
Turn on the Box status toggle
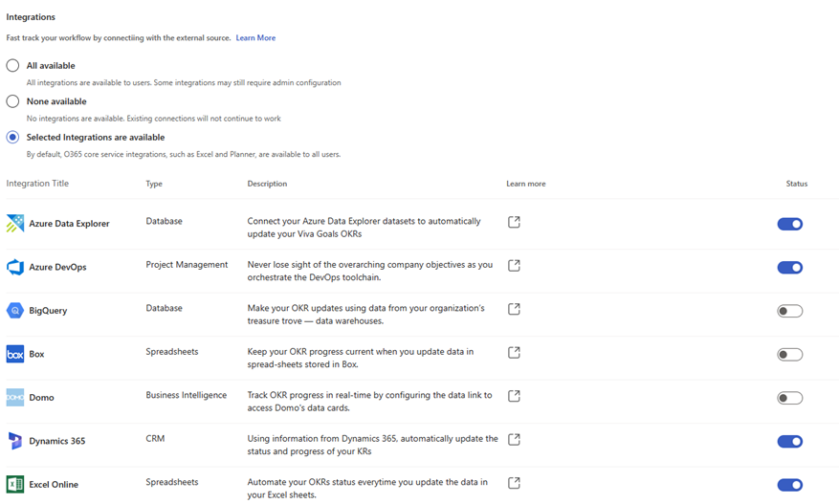click(x=790, y=354)
